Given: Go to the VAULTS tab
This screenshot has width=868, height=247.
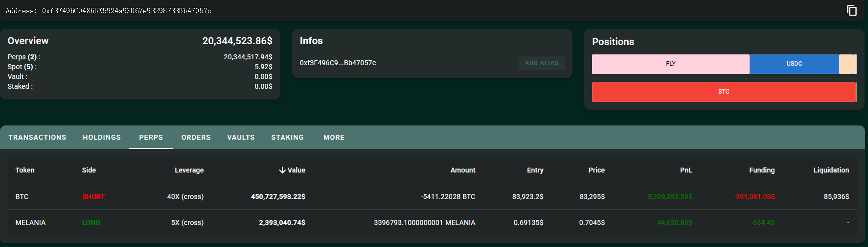Looking at the screenshot, I should point(241,137).
